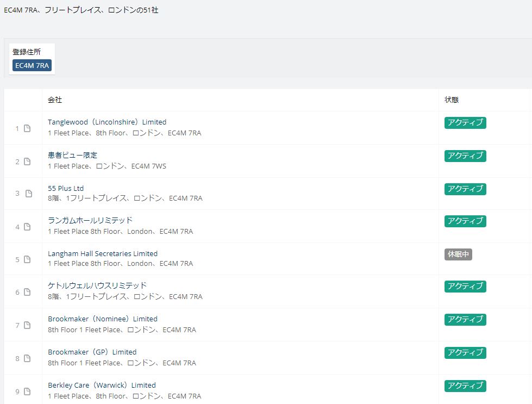Click row number 5
This screenshot has height=404, width=532.
[17, 260]
